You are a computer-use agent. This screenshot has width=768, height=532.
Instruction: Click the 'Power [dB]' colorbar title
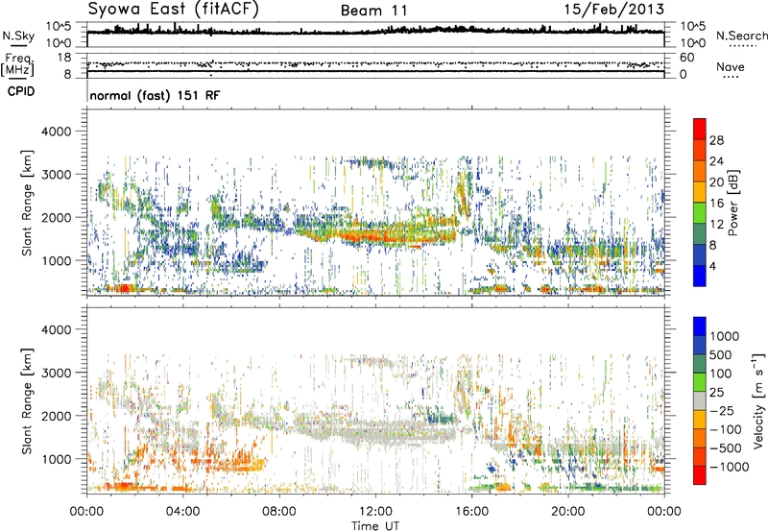click(733, 203)
